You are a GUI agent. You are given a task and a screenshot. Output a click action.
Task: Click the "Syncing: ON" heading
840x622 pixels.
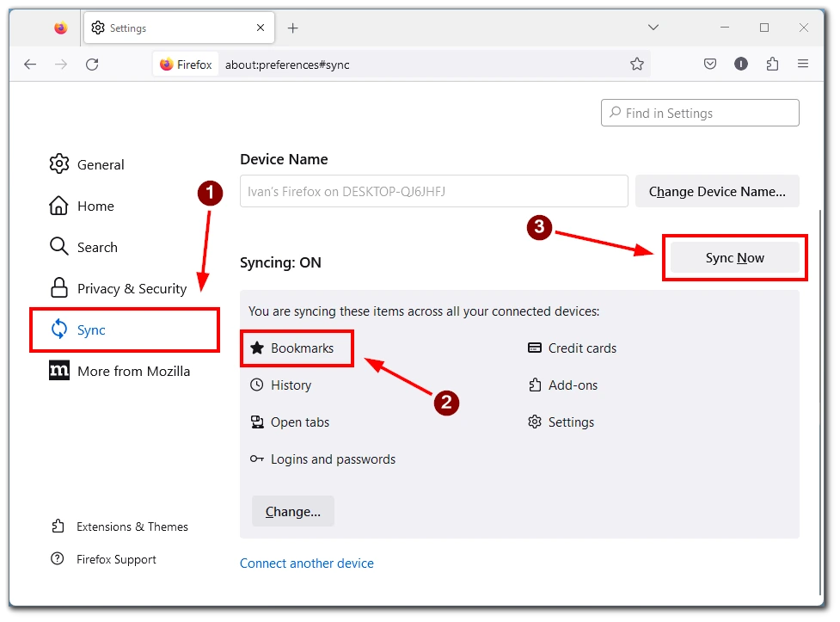tap(280, 262)
